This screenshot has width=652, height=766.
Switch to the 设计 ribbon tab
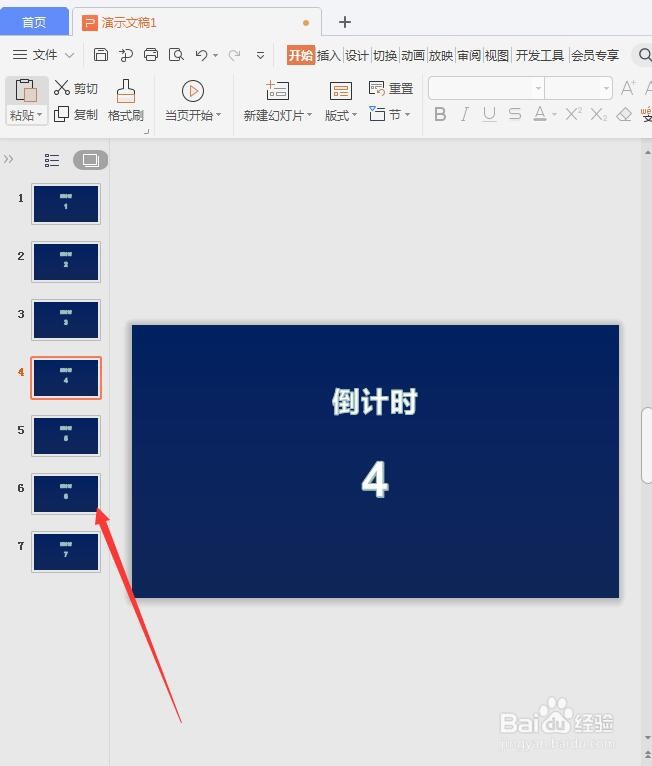click(357, 56)
